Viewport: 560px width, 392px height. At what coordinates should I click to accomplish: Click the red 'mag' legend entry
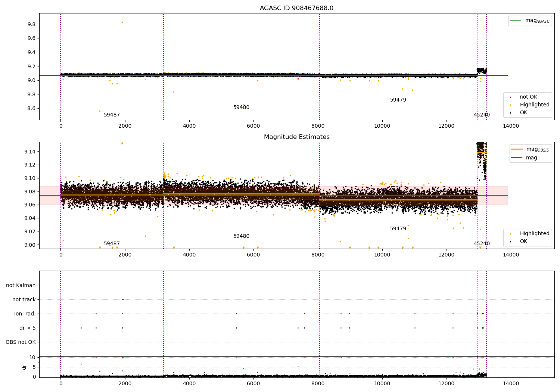525,158
